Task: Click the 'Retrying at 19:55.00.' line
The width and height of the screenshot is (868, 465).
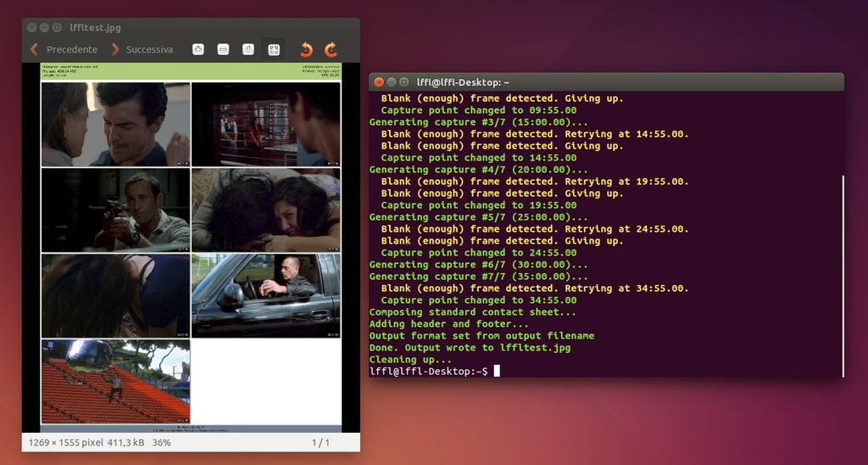Action: click(x=535, y=182)
